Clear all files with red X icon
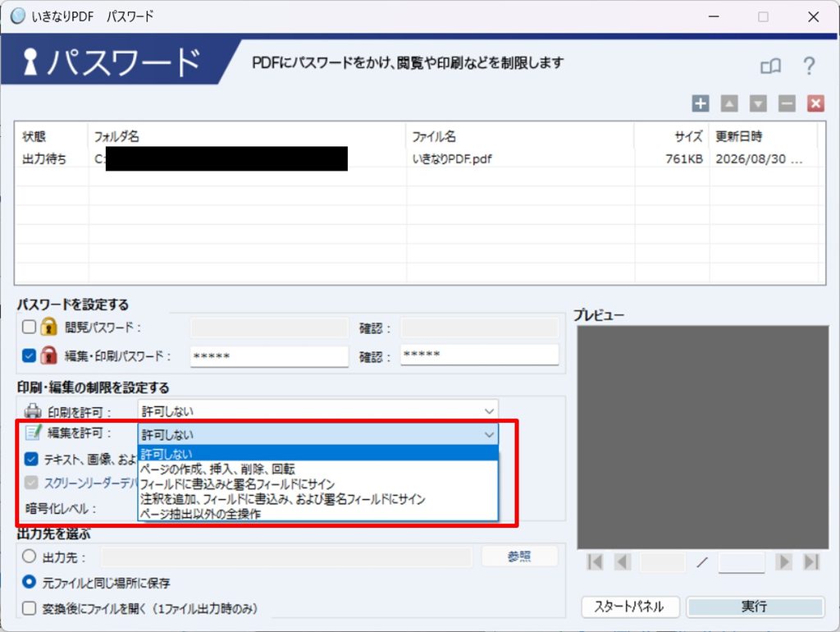840x632 pixels. click(816, 103)
